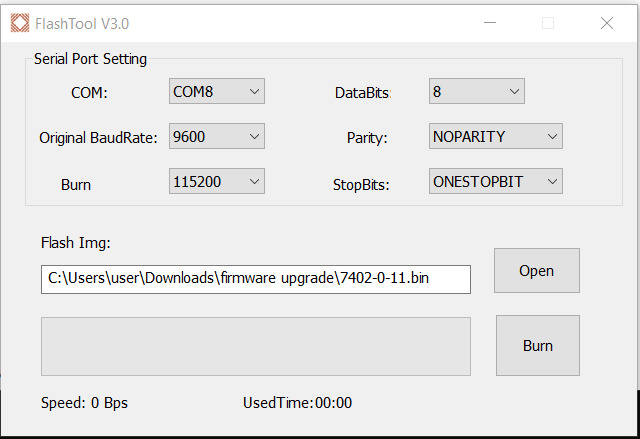Screen dimensions: 640x439
Task: Click the Flash Img file path field
Action: 255,279
